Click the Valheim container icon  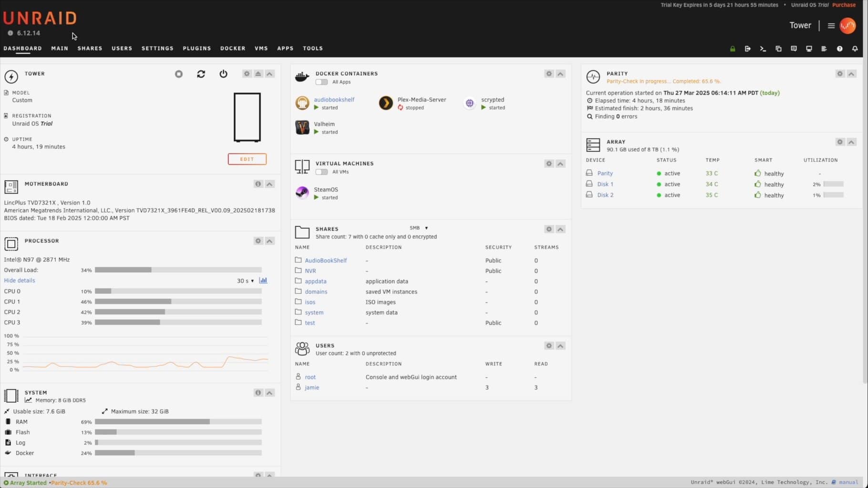[302, 127]
